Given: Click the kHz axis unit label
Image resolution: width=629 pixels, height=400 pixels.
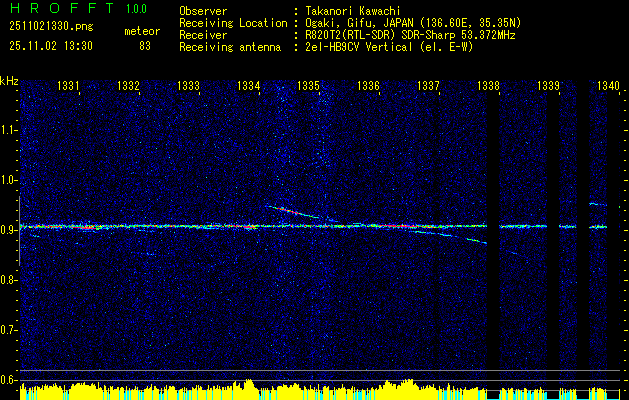Looking at the screenshot, I should click(x=9, y=81).
